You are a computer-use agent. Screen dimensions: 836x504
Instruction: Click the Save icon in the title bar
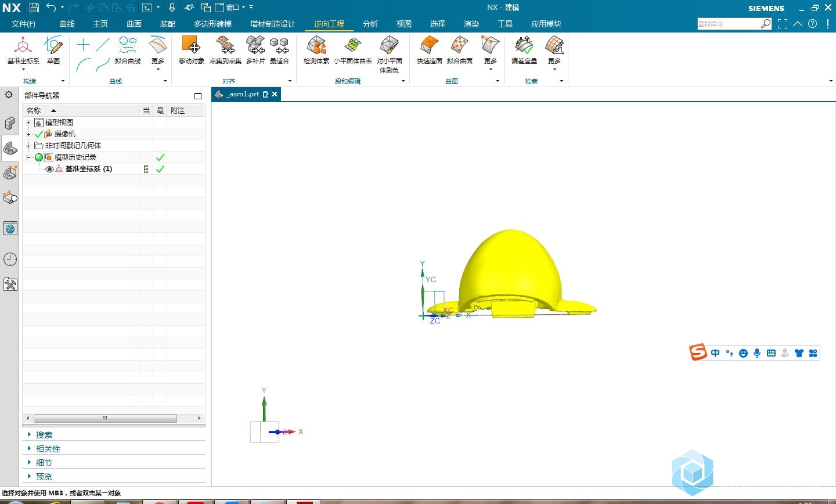[34, 8]
